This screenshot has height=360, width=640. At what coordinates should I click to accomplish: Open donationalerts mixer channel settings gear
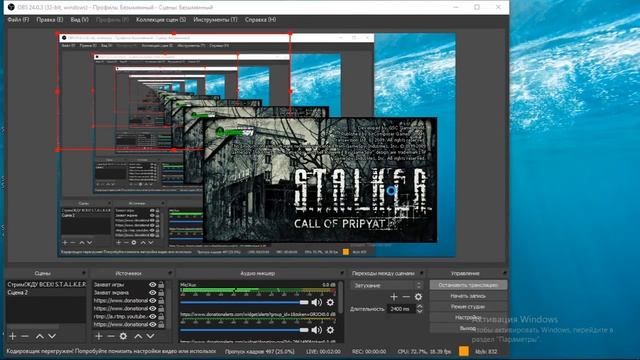(x=330, y=330)
